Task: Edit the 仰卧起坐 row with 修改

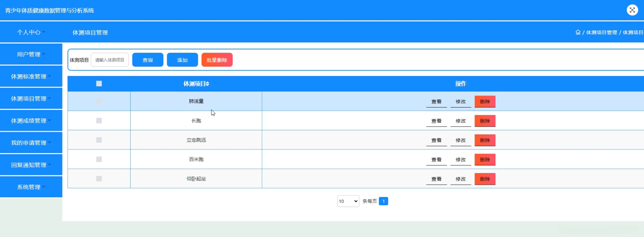Action: pos(461,179)
